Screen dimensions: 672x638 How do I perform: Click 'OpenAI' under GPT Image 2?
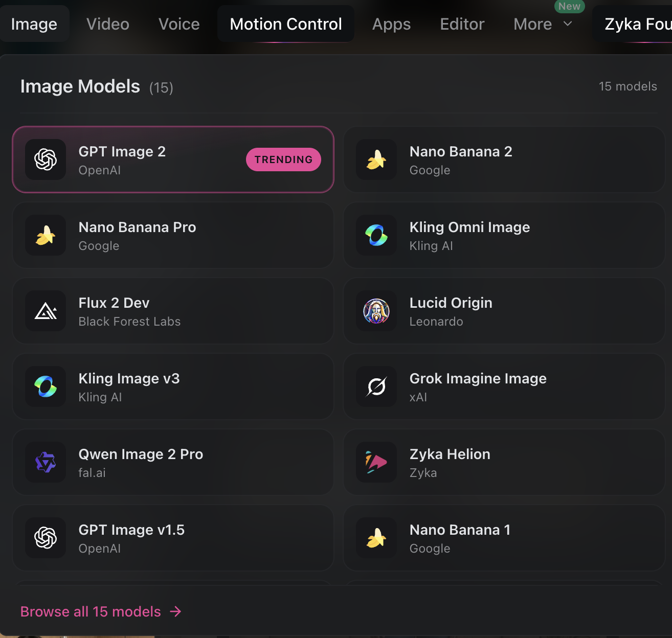[100, 170]
